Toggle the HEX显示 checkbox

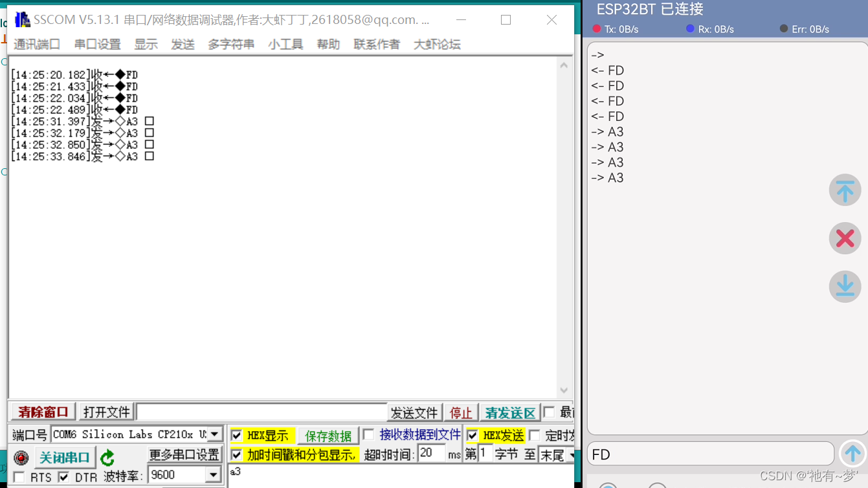point(236,435)
